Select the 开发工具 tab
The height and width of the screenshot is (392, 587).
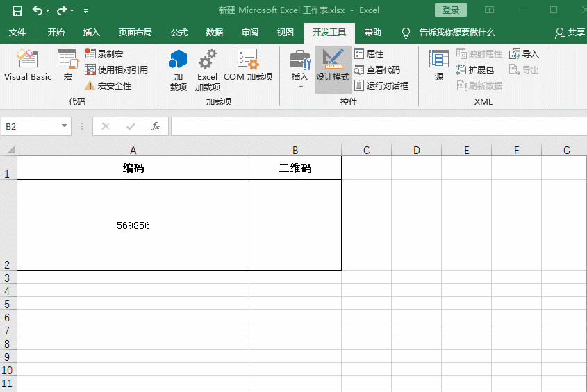point(329,33)
